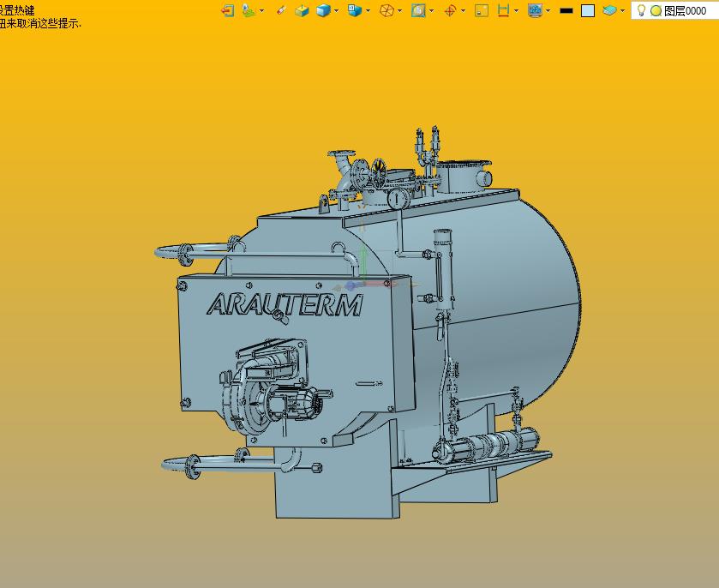
Task: Click the blue shaded cube icon
Action: pyautogui.click(x=323, y=10)
